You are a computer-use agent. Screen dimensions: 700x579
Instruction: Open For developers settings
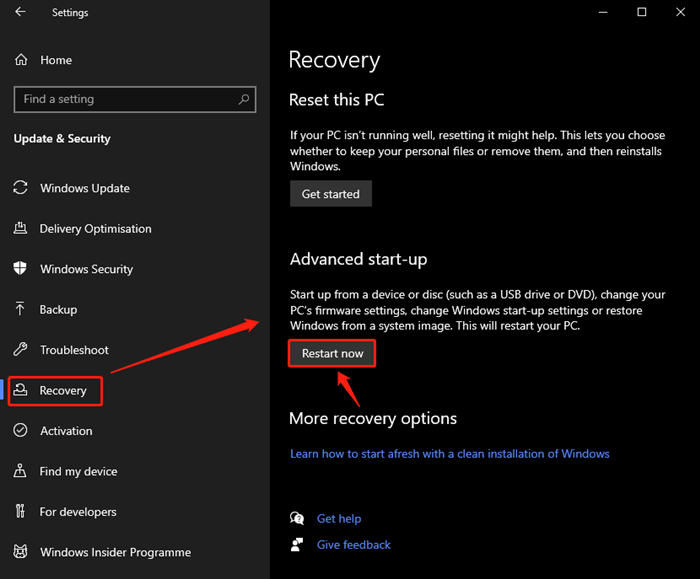(78, 512)
